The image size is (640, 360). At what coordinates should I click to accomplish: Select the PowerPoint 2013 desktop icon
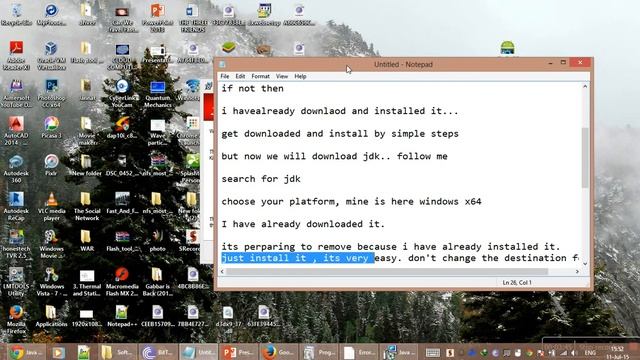[x=158, y=18]
